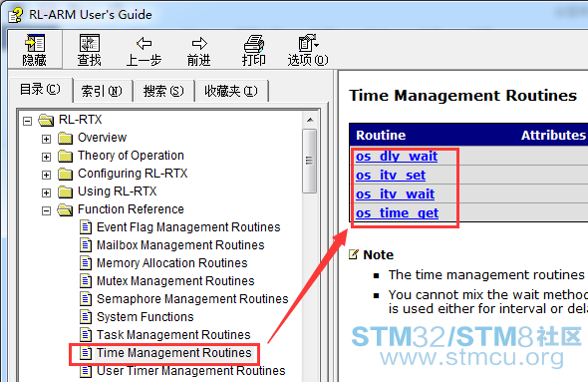Click the Hide (隐藏) toolbar icon

point(35,43)
